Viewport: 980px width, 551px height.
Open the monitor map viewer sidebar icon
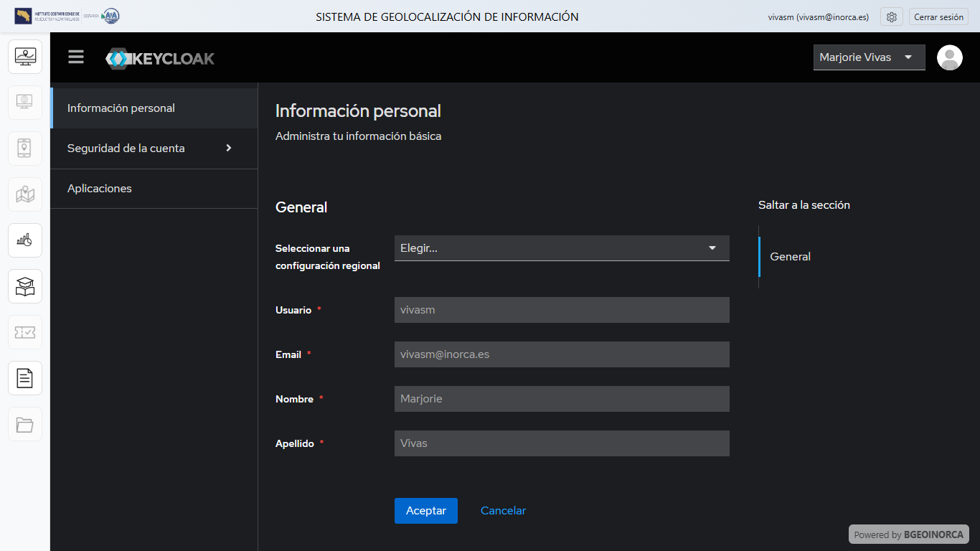click(x=25, y=57)
